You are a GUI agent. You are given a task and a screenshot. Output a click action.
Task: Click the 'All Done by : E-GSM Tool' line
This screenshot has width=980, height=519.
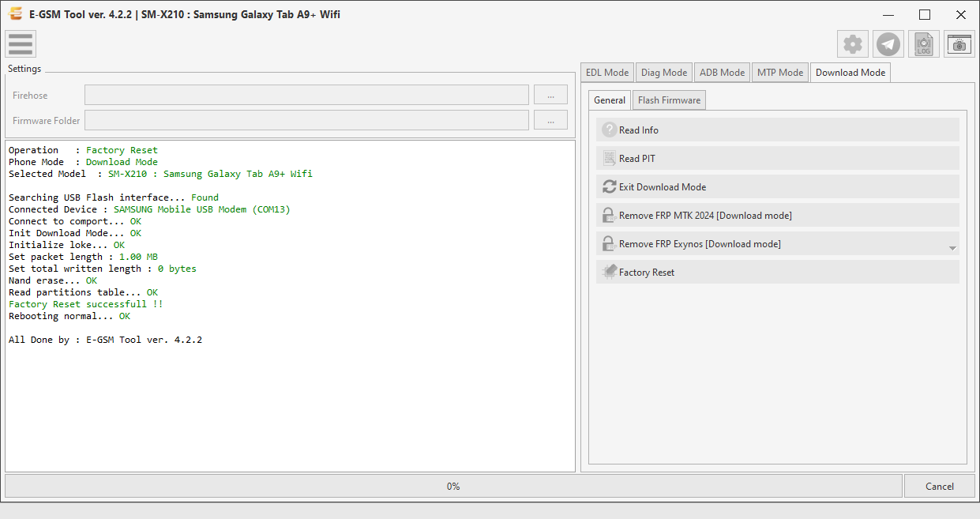(x=106, y=340)
